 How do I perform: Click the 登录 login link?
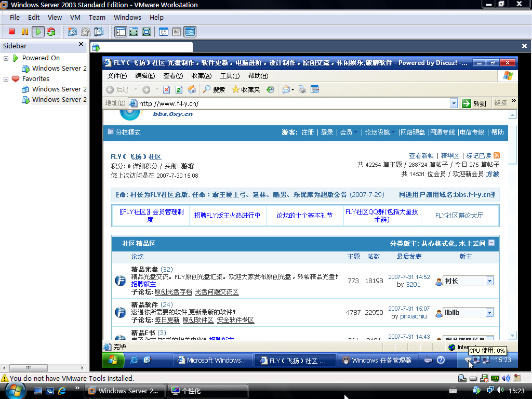click(327, 132)
